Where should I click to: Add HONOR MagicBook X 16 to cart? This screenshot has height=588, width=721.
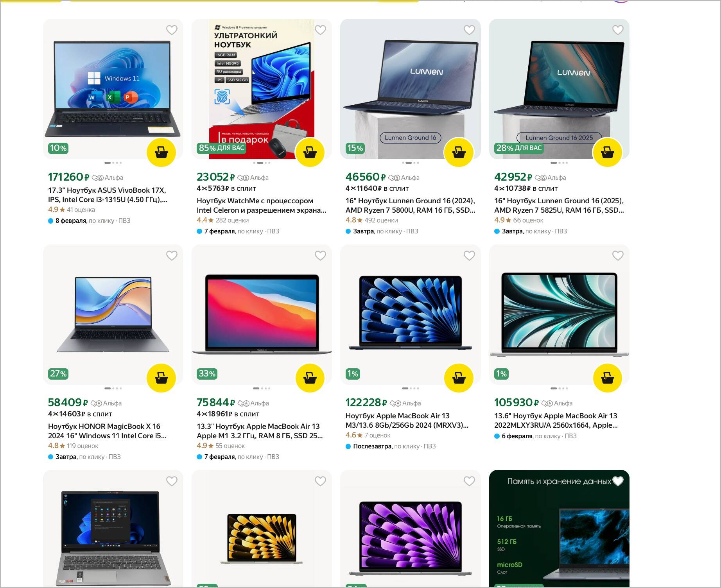pos(161,378)
